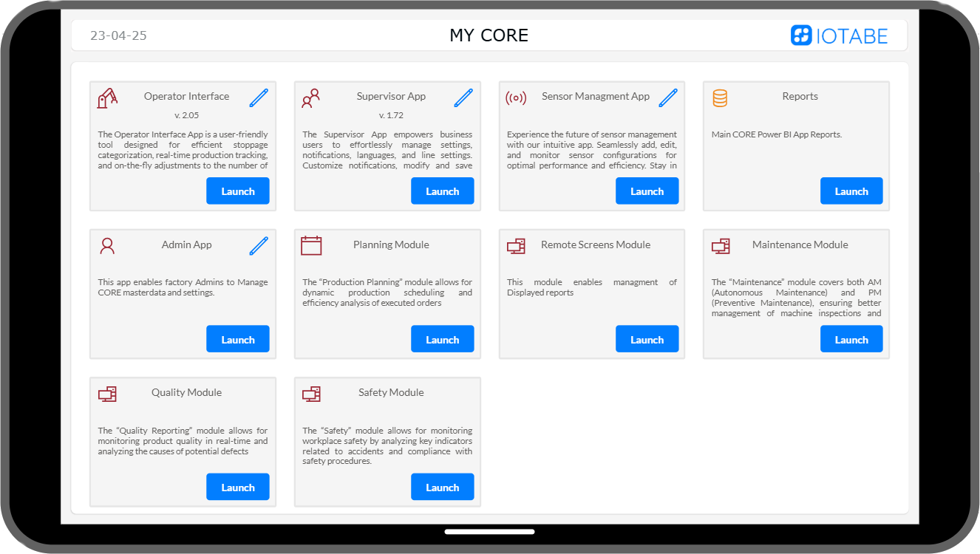Launch the Operator Interface app

(238, 191)
